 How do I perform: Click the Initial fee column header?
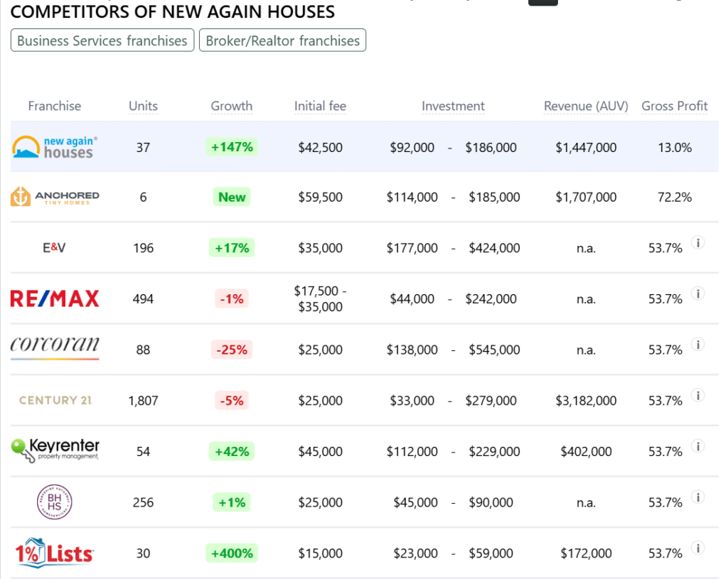[321, 106]
